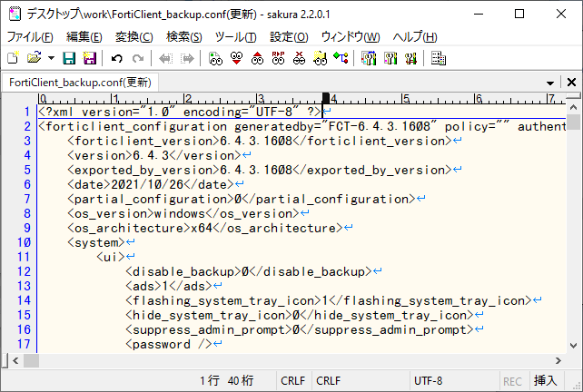The image size is (583, 392).
Task: Open the Search dialog binoculars icon
Action: click(215, 58)
